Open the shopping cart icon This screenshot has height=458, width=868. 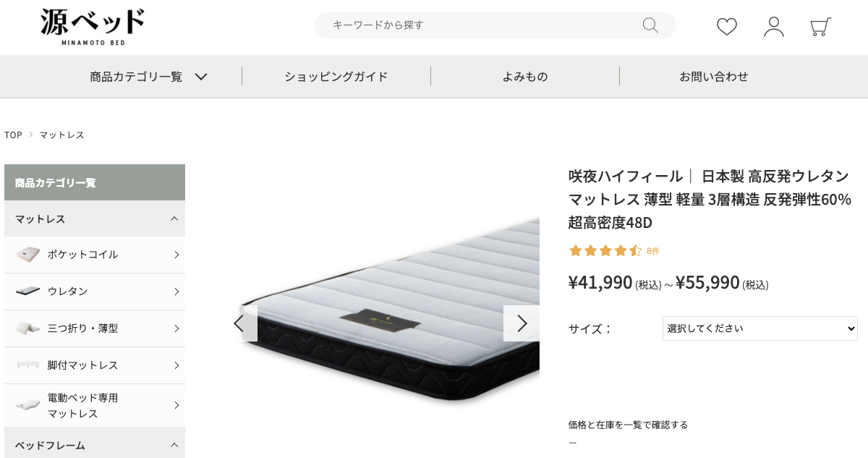820,27
